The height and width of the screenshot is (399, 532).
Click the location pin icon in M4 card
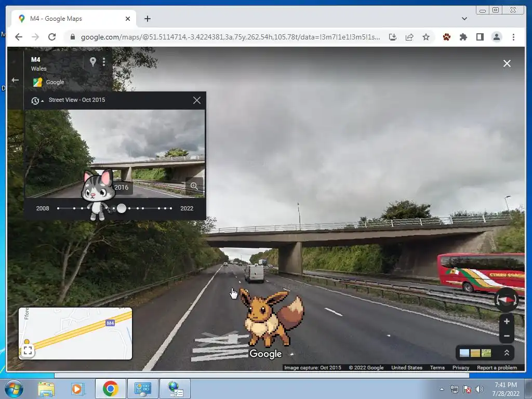point(92,62)
